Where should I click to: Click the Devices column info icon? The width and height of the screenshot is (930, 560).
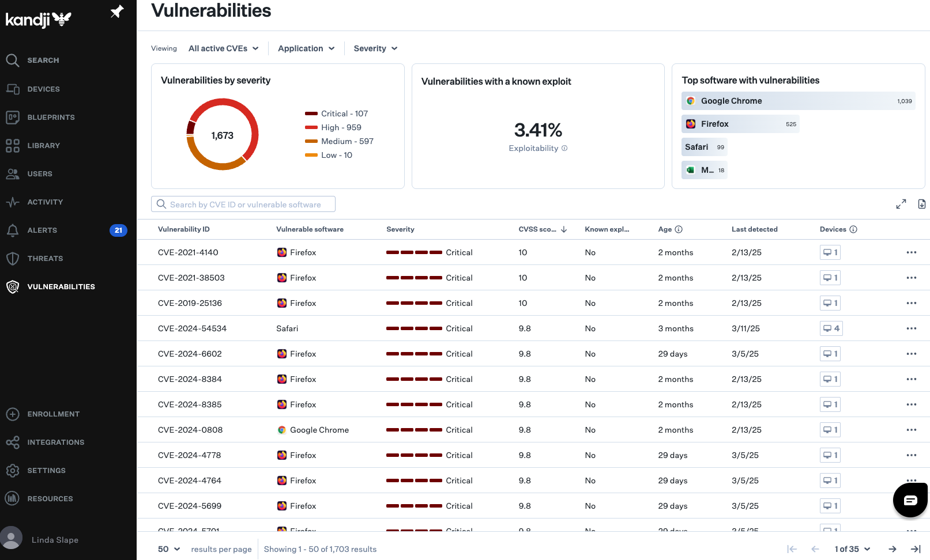pos(853,229)
